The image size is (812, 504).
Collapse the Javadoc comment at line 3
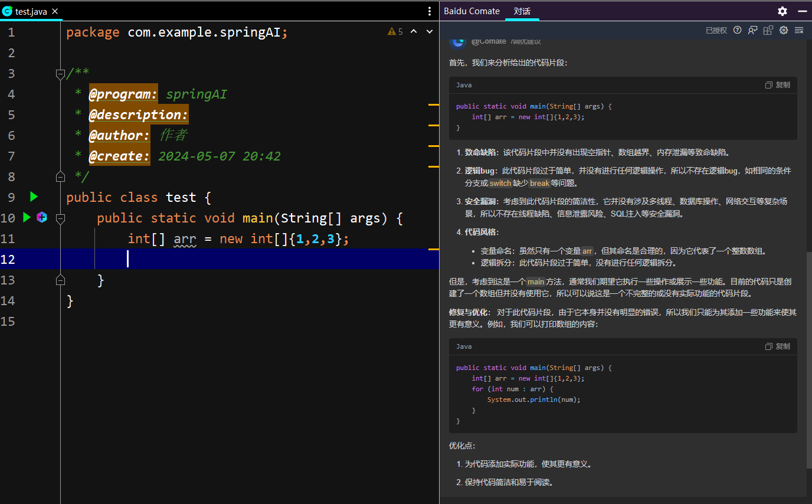60,74
